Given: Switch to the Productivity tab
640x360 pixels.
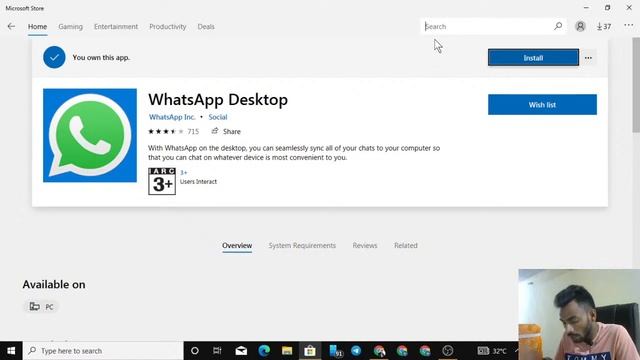Looking at the screenshot, I should click(167, 27).
